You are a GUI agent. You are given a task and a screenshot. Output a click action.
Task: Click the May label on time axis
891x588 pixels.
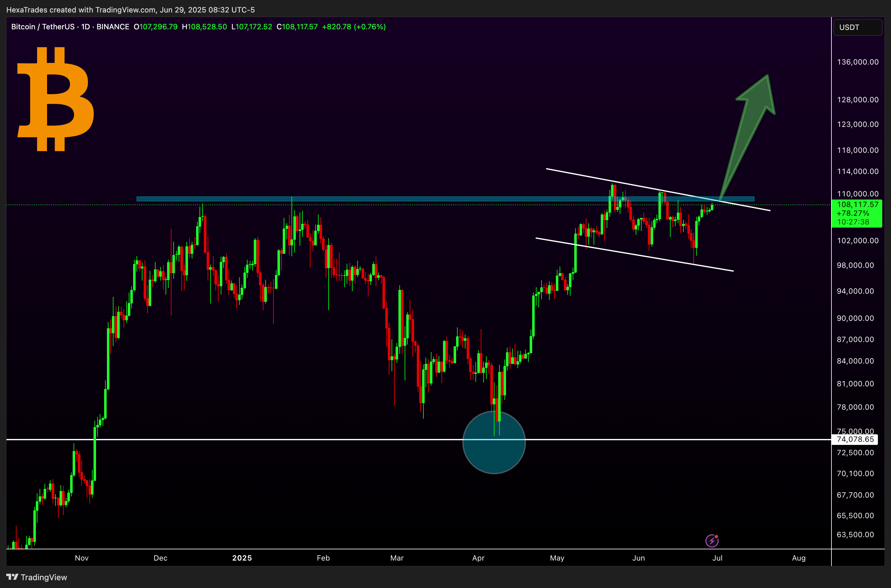(557, 558)
